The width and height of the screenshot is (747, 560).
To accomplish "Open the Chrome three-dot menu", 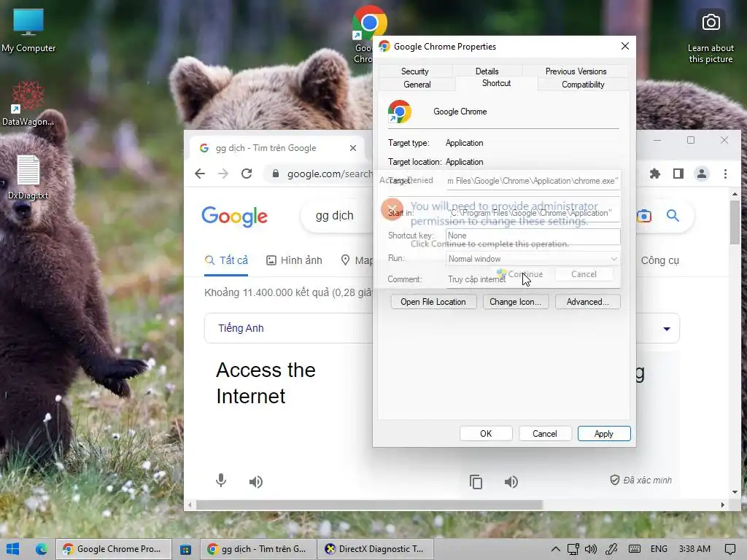I will 725,174.
